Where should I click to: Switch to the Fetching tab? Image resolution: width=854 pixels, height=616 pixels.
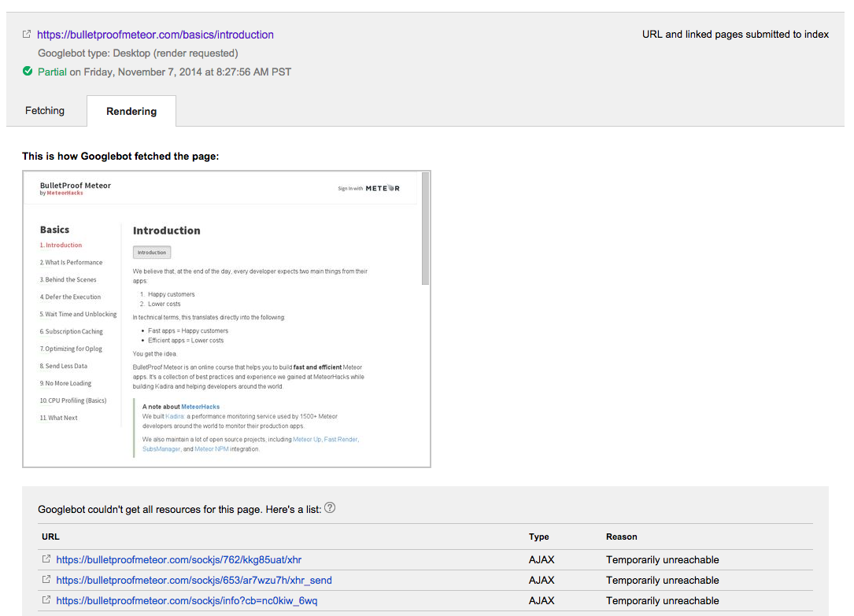point(45,110)
